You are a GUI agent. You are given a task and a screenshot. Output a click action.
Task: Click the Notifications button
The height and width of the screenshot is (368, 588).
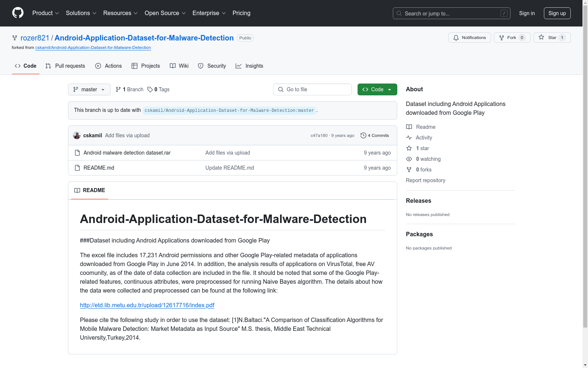tap(470, 38)
